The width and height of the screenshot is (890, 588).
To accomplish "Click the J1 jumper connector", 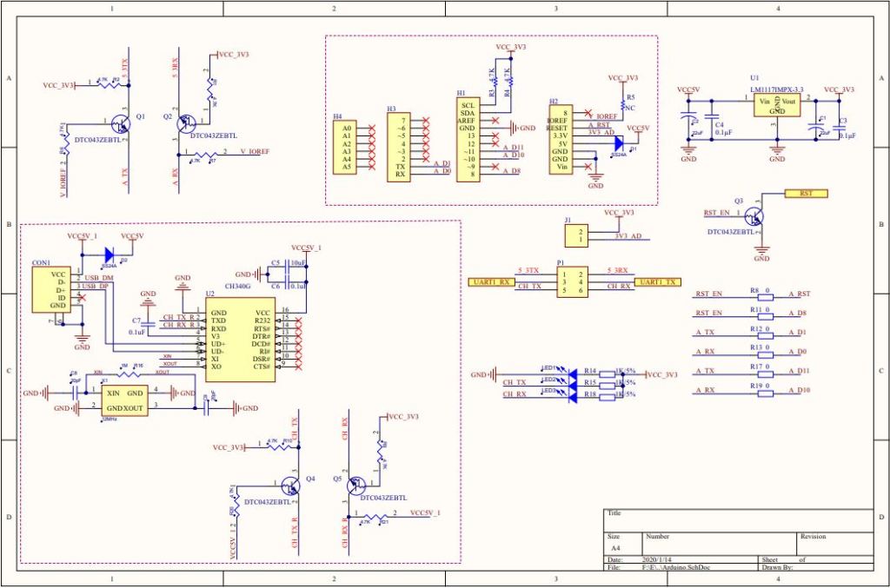I will (x=575, y=235).
